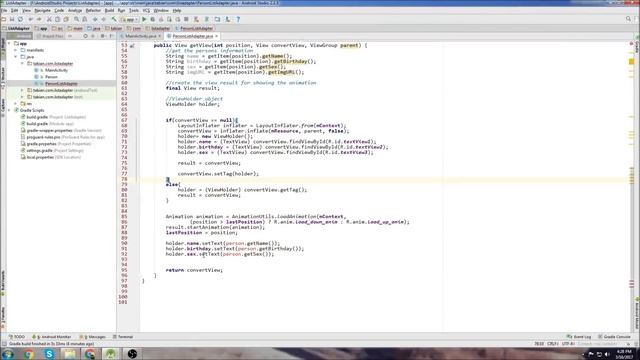Screen dimensions: 640x360
Task: Open Chrome from Windows taskbar
Action: pyautogui.click(x=29, y=353)
